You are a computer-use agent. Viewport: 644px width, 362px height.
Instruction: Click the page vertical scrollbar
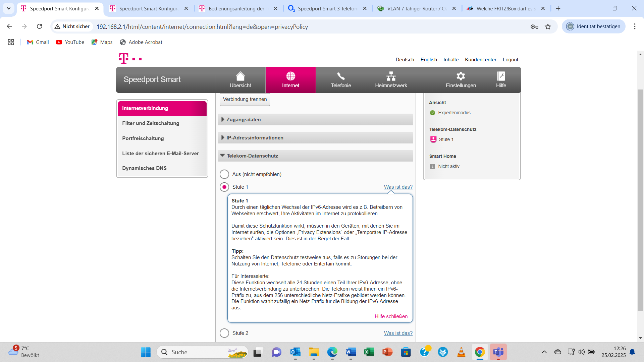point(640,200)
